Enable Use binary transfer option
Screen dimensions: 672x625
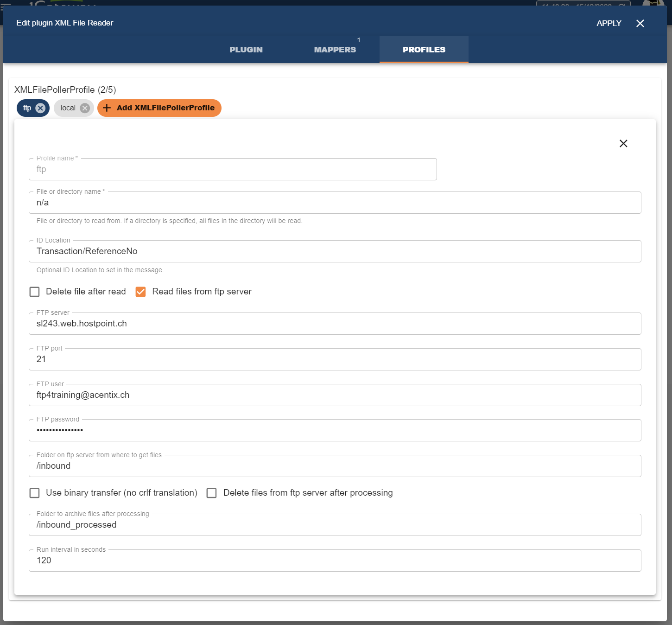(35, 493)
